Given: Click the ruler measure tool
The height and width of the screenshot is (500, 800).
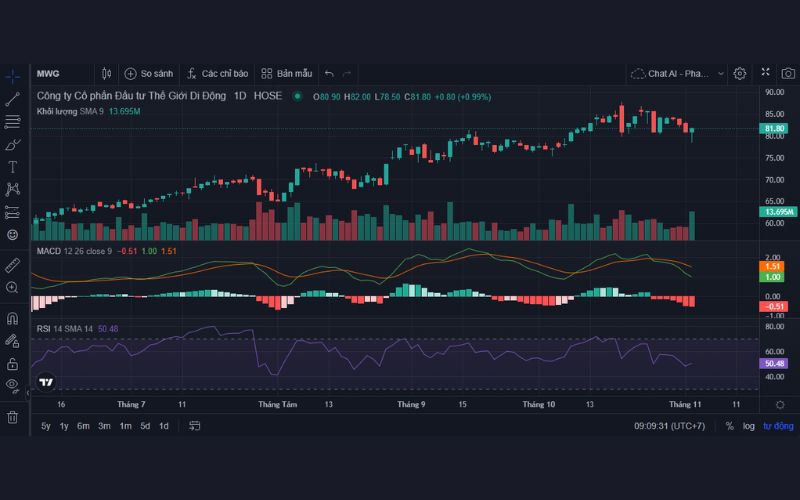Looking at the screenshot, I should click(x=12, y=265).
